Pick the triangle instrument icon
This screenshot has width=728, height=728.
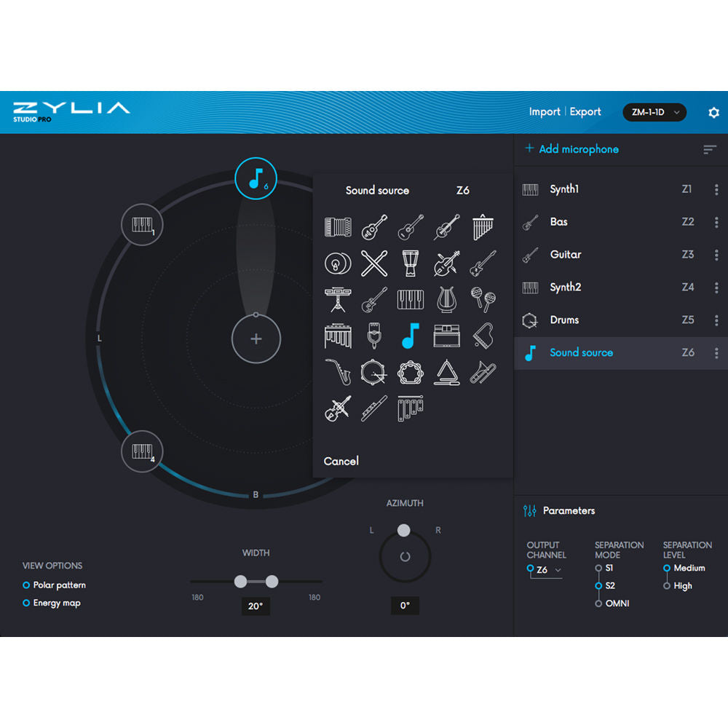pos(447,373)
